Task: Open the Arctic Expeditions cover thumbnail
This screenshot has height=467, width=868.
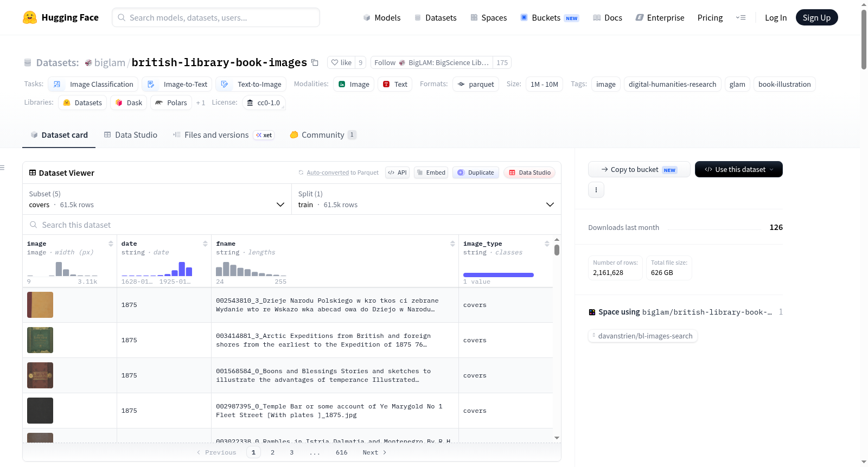Action: (40, 340)
